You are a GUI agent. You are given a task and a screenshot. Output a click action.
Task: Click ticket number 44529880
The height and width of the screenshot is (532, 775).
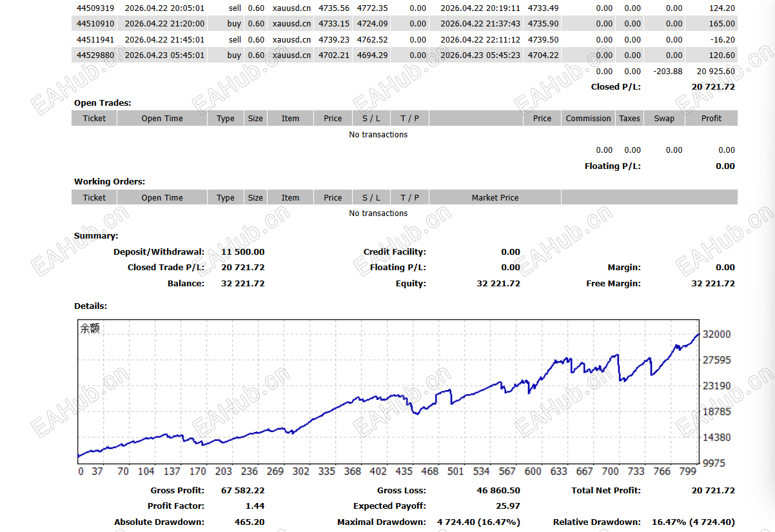coord(95,55)
